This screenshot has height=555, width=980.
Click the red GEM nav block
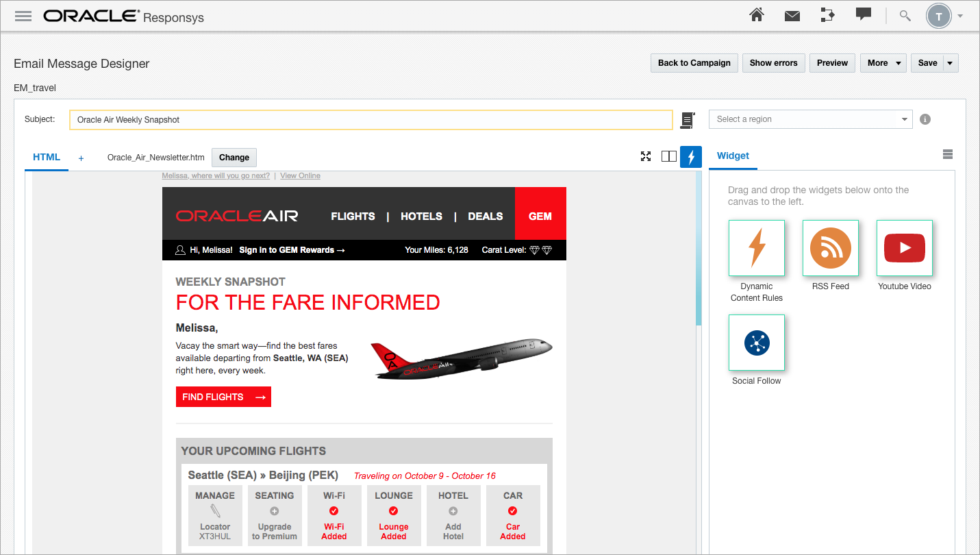540,214
